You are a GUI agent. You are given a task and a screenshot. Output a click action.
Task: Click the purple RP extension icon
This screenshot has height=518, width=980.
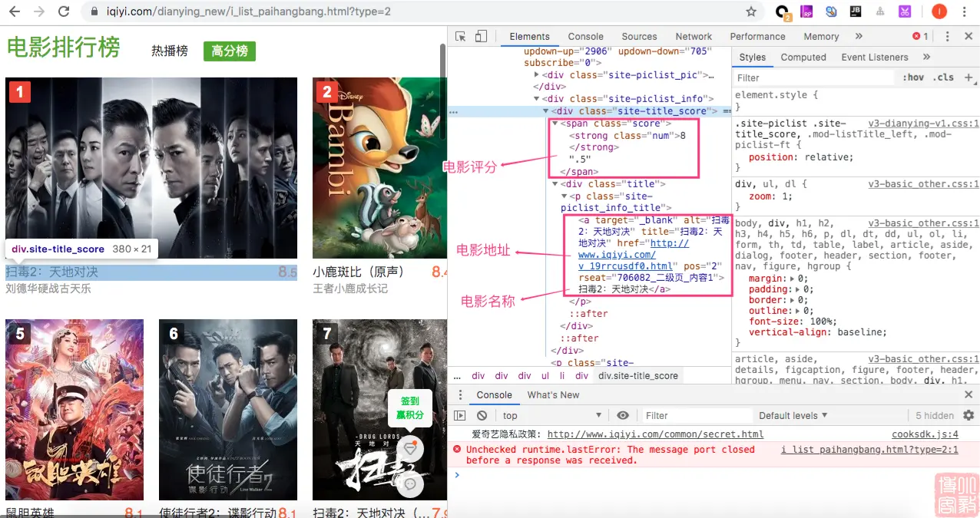[x=806, y=12]
